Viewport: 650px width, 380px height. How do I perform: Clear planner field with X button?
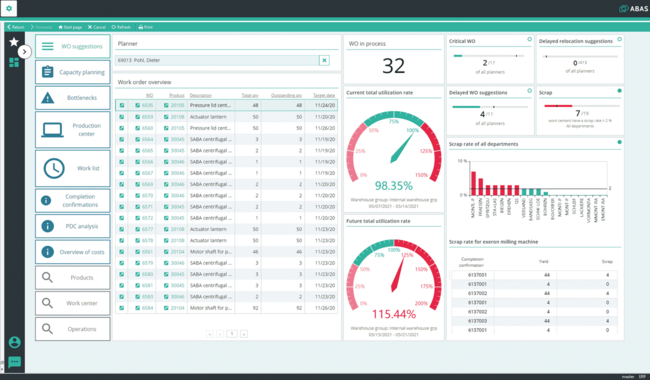tap(324, 61)
